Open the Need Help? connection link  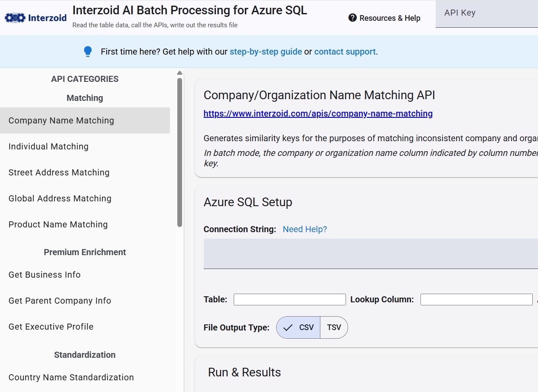(305, 229)
